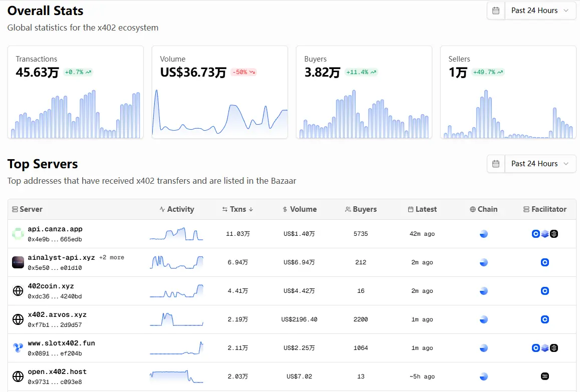Click the www.slotx402.fun logo icon
Viewport: 580px width, 392px height.
coord(18,348)
